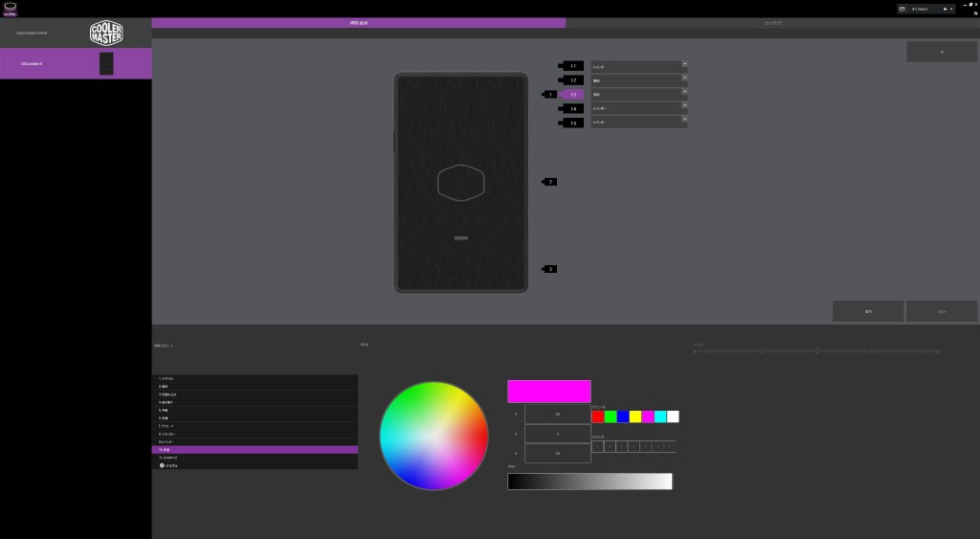Open the device dropdown for port 1-5

pos(638,122)
